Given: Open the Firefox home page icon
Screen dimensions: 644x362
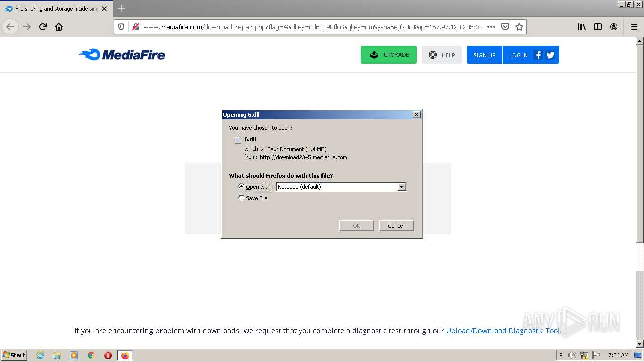Looking at the screenshot, I should pyautogui.click(x=59, y=27).
